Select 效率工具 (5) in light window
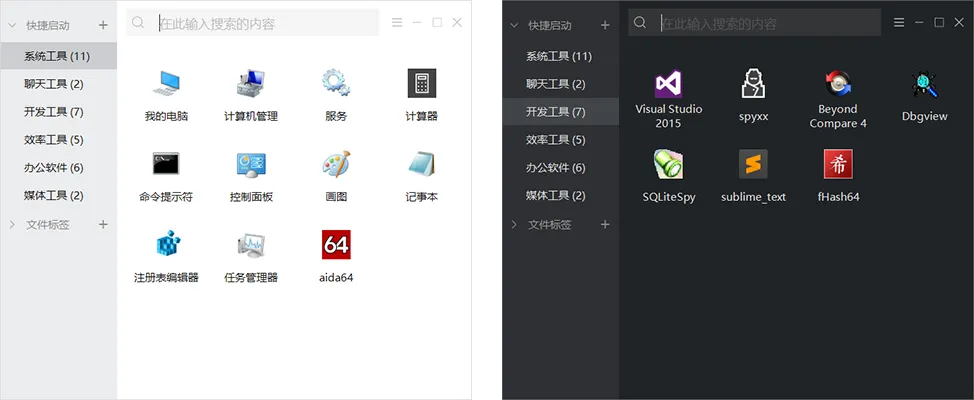 (x=58, y=140)
